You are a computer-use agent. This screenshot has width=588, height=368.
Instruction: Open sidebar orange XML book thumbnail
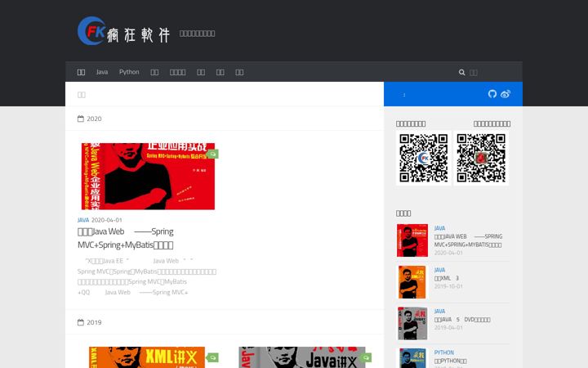tap(412, 282)
